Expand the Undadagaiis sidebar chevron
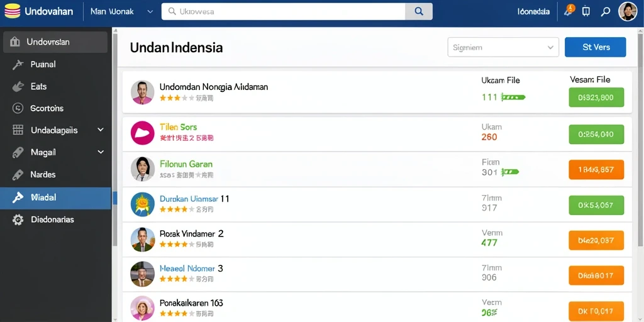This screenshot has height=322, width=644. [x=101, y=130]
